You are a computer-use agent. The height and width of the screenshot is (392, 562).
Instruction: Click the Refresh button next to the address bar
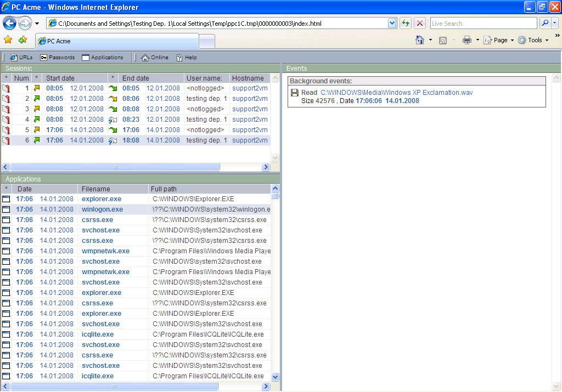click(x=406, y=23)
